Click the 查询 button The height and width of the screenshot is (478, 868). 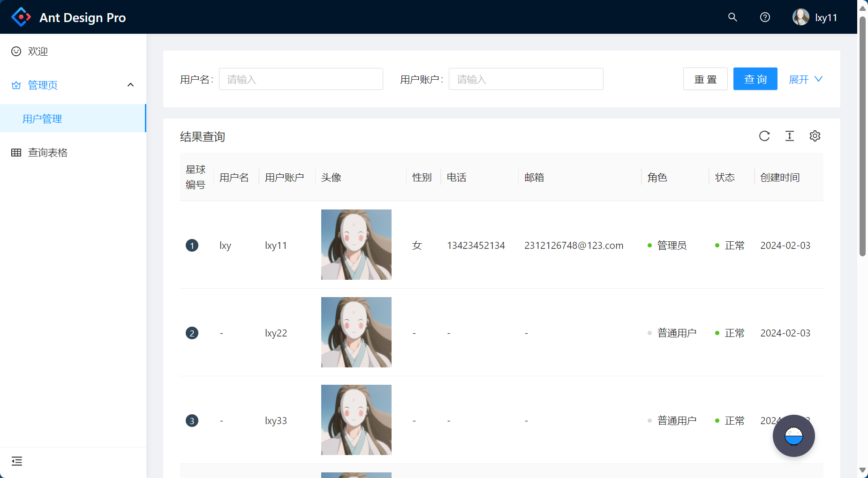click(x=755, y=79)
